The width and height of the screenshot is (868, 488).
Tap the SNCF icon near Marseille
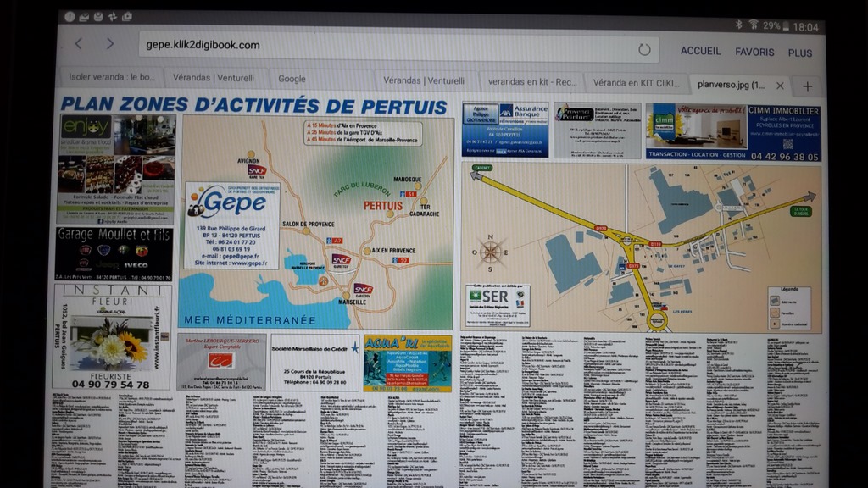coord(363,290)
